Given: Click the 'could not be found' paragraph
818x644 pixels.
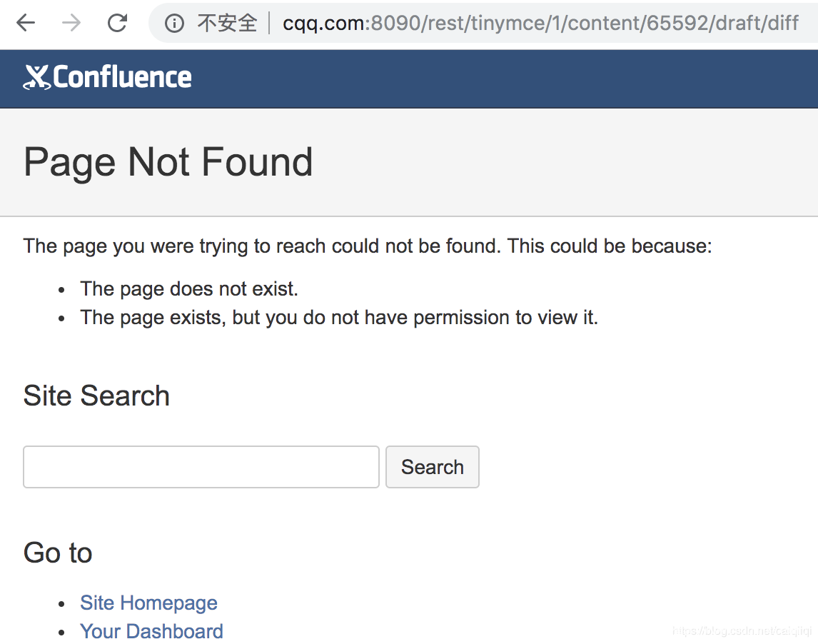Looking at the screenshot, I should click(x=368, y=246).
